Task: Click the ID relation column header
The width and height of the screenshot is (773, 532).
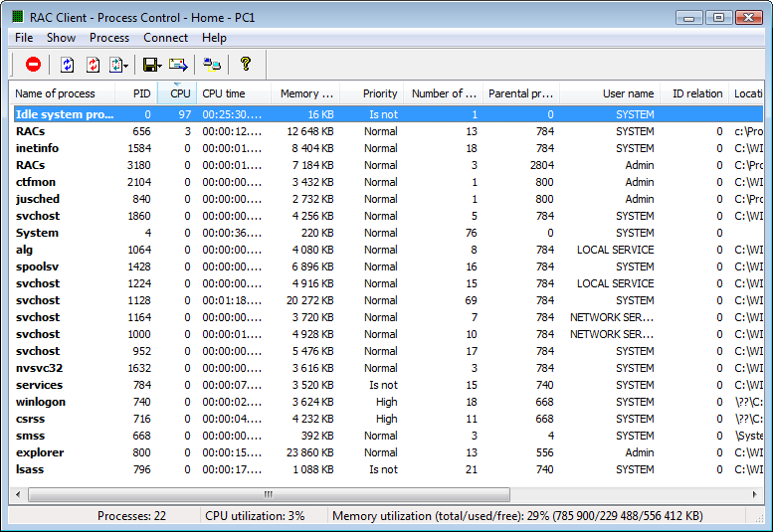Action: pyautogui.click(x=694, y=93)
